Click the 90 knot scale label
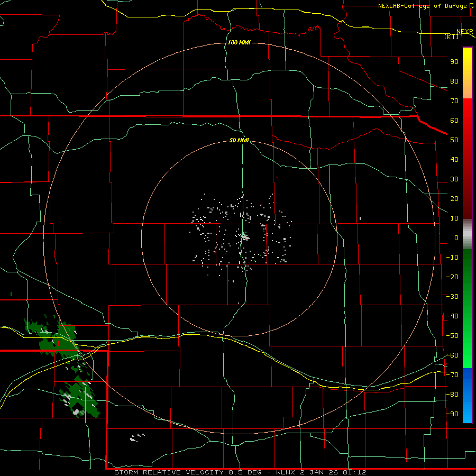The height and width of the screenshot is (476, 476). point(454,62)
